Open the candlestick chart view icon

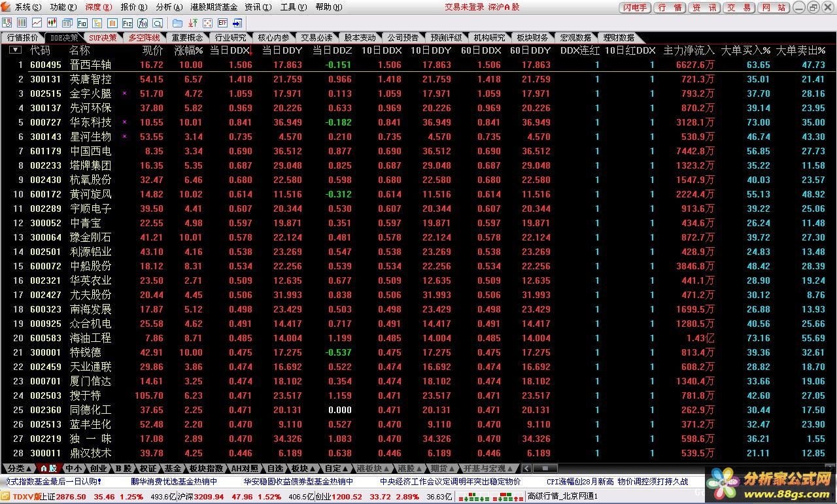pos(52,23)
